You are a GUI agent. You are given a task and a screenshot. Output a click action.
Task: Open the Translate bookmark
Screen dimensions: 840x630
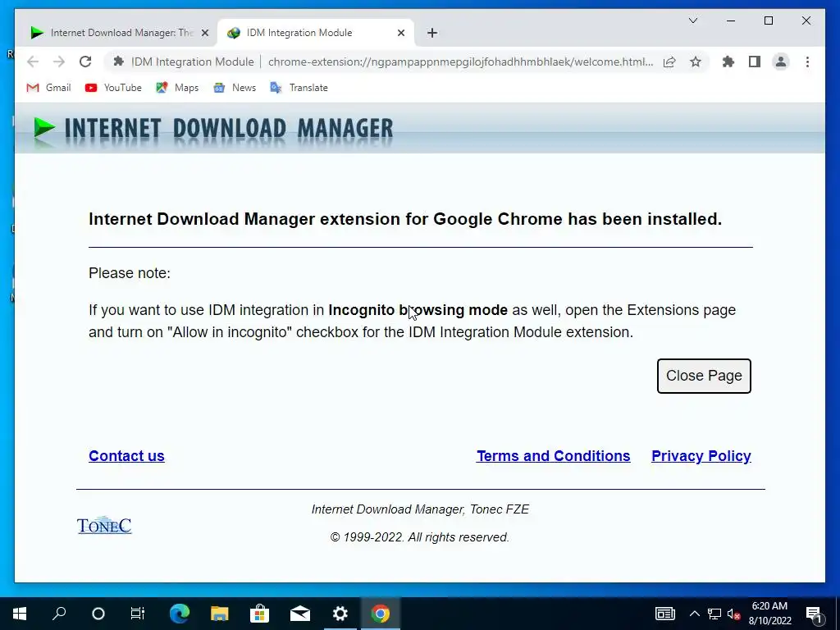tap(299, 87)
